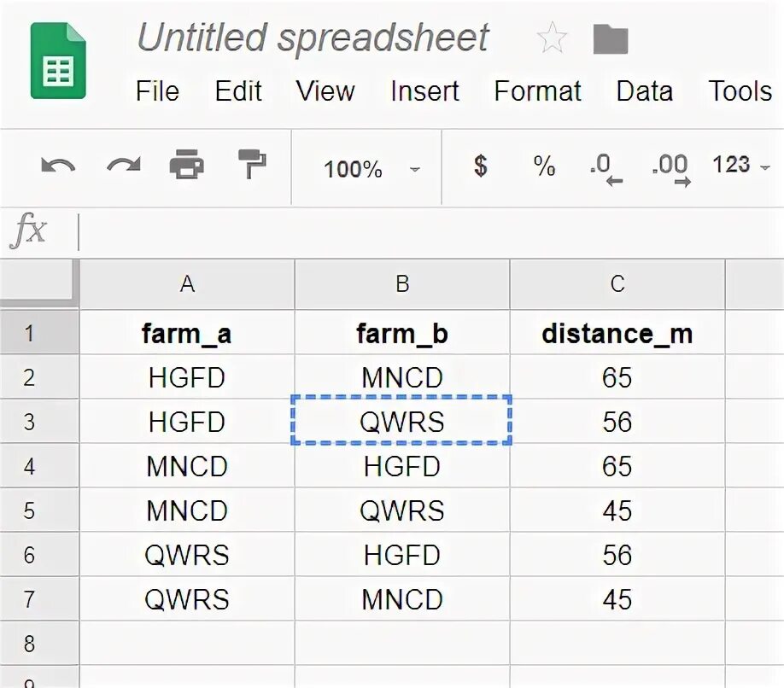784x688 pixels.
Task: Open the 123 number formats dropdown
Action: click(741, 166)
